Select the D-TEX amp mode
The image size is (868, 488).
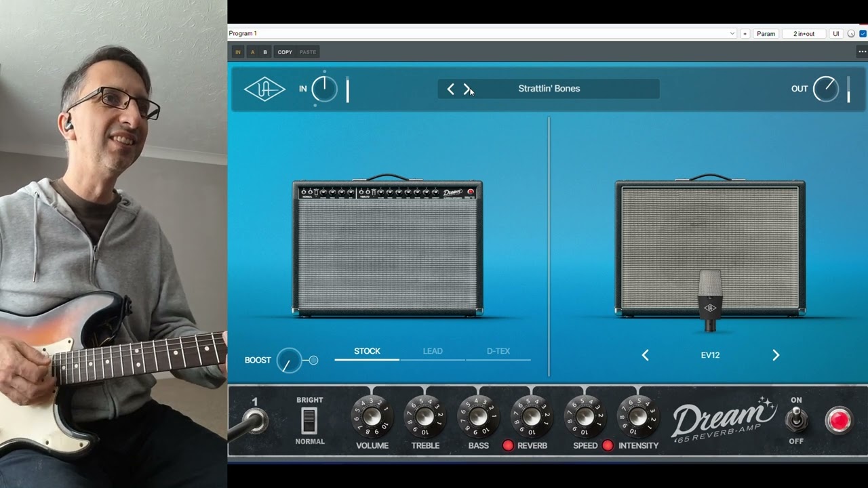(x=500, y=351)
